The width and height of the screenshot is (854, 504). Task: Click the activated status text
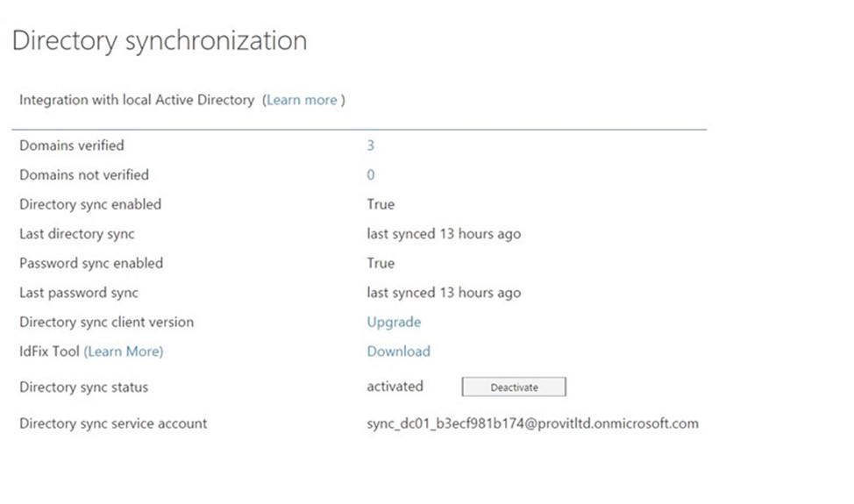(395, 387)
